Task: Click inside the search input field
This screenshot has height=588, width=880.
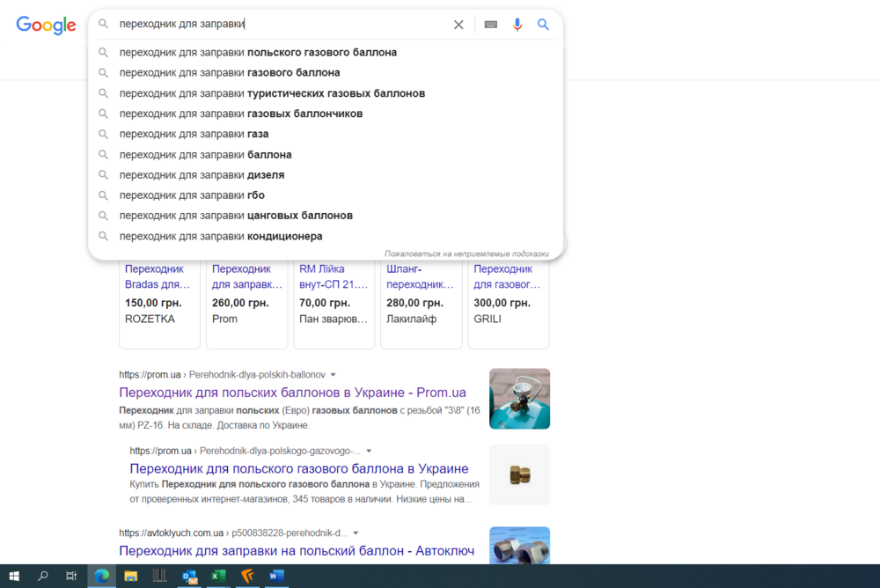Action: [x=264, y=24]
